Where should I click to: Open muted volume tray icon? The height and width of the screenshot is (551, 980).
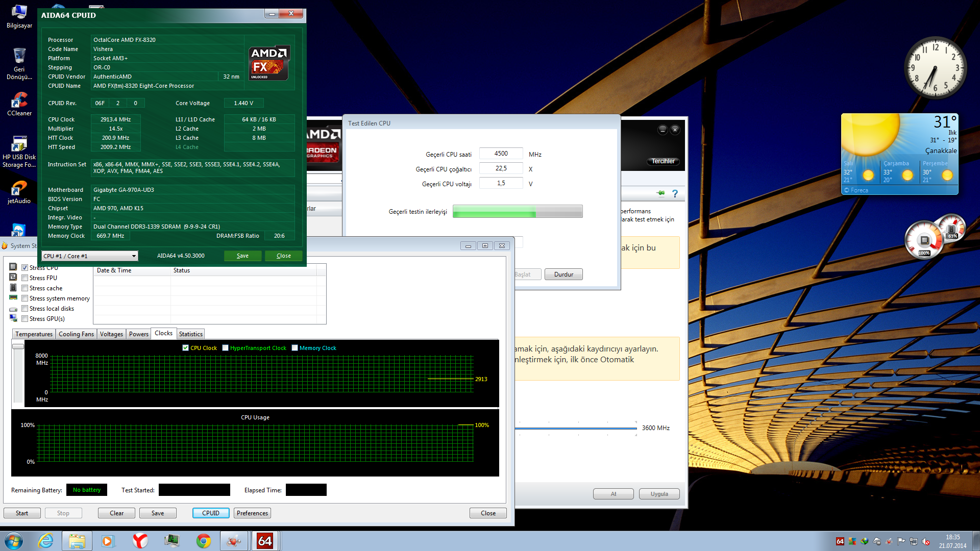pyautogui.click(x=926, y=541)
